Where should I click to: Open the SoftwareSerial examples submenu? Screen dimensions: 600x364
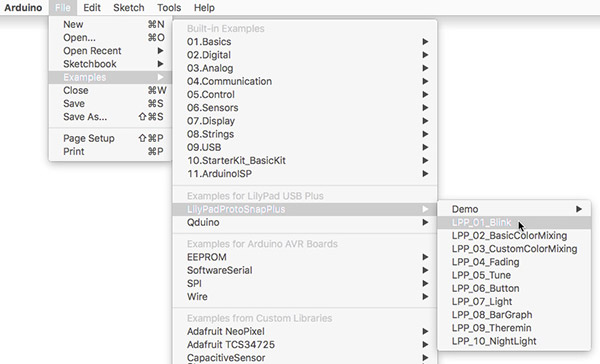tap(305, 270)
